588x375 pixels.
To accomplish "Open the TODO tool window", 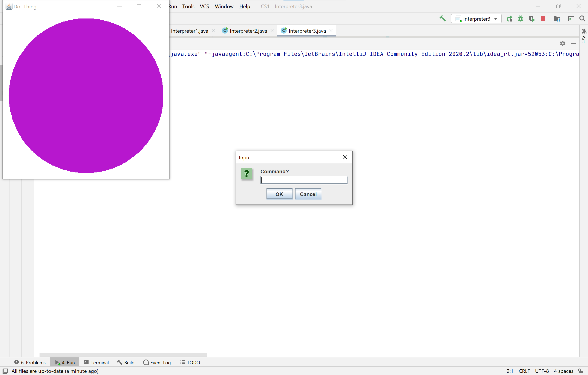I will pyautogui.click(x=190, y=362).
